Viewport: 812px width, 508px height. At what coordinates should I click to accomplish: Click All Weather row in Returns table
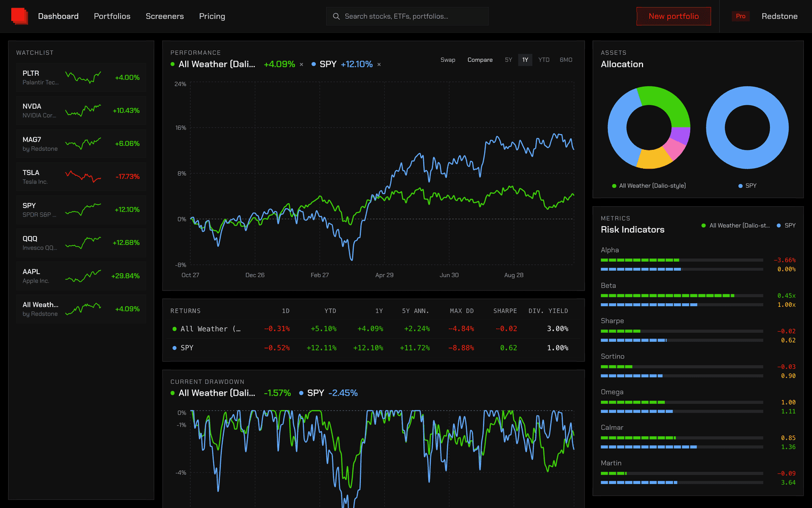click(x=374, y=329)
